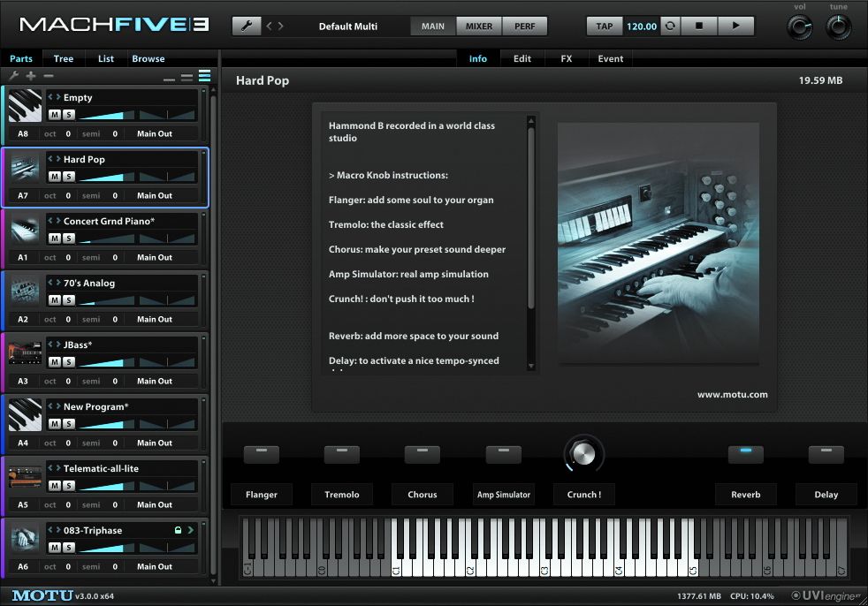Click the TAP tempo button

[605, 26]
